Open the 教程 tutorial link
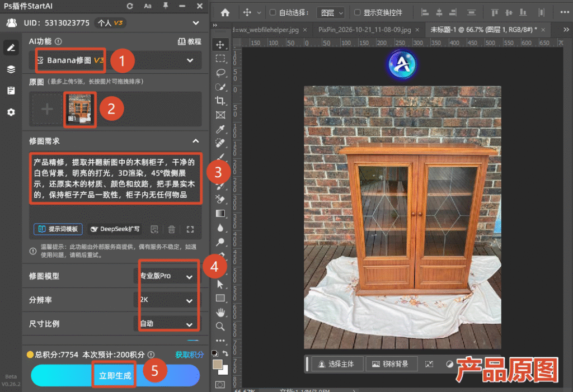 189,41
